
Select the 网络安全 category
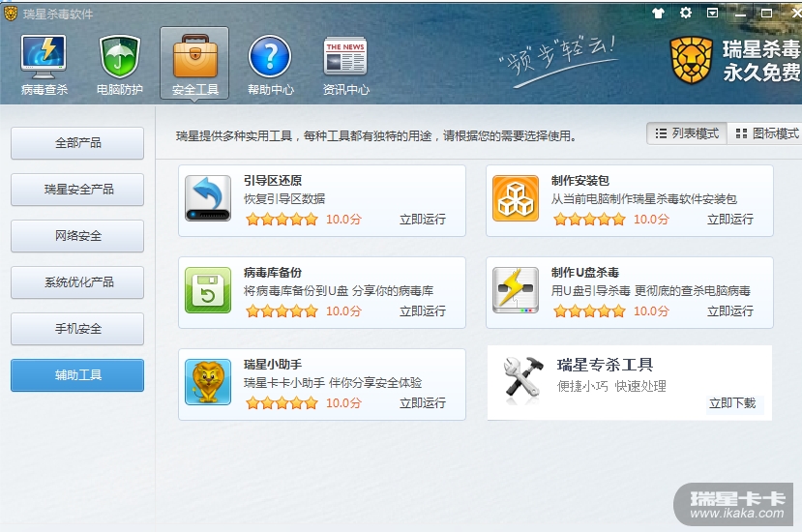[77, 236]
